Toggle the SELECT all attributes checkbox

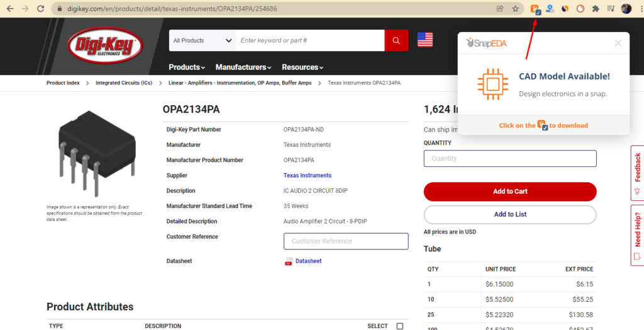pos(399,326)
